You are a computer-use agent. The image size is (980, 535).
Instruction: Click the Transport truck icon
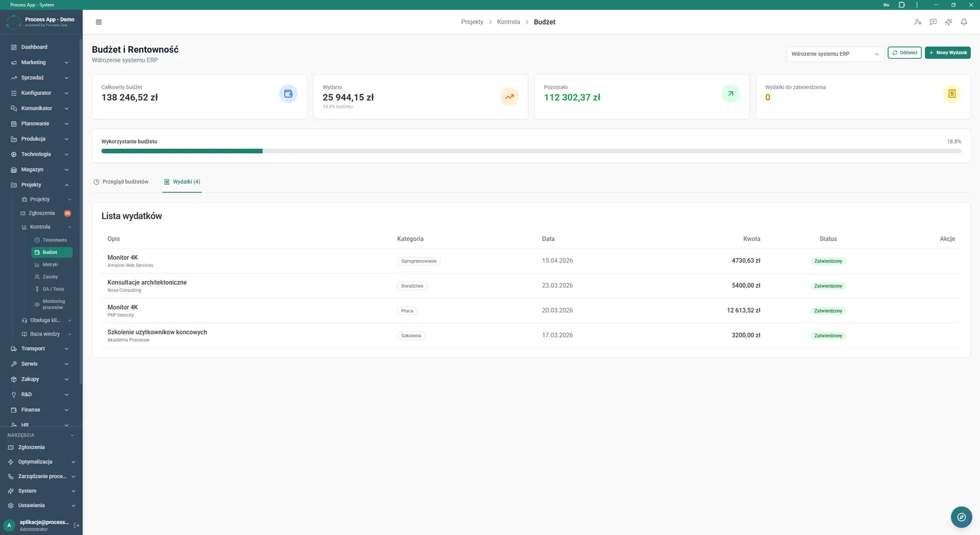[x=13, y=349]
